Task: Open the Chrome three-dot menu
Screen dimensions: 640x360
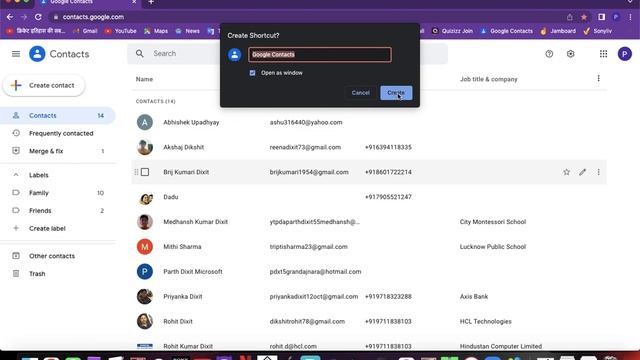Action: point(631,17)
